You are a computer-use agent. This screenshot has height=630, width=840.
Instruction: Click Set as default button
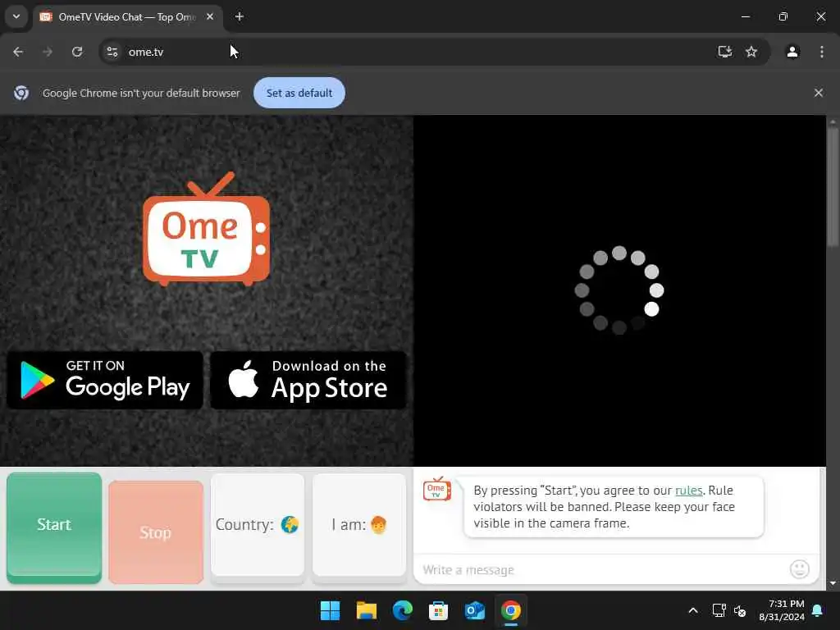pos(299,93)
